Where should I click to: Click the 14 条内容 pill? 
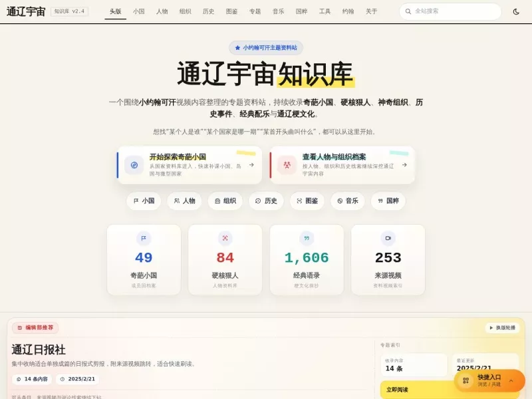[32, 379]
